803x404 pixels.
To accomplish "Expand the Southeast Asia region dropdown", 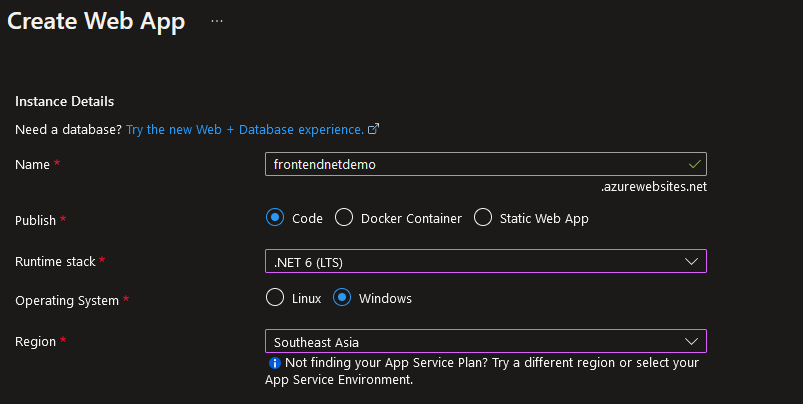I will click(x=485, y=341).
